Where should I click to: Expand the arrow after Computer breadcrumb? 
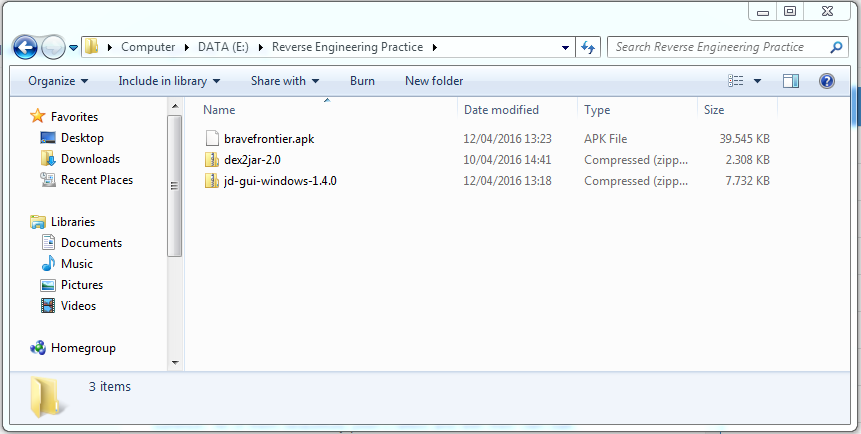187,47
